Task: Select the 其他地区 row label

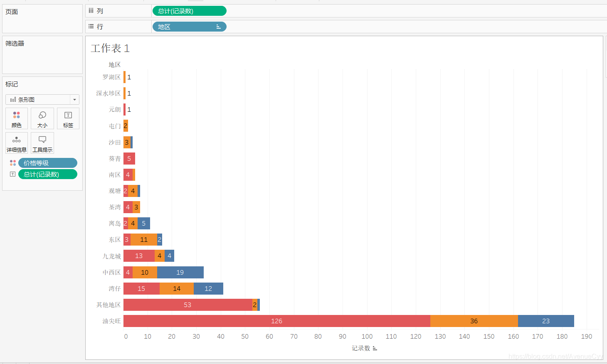Action: [109, 305]
